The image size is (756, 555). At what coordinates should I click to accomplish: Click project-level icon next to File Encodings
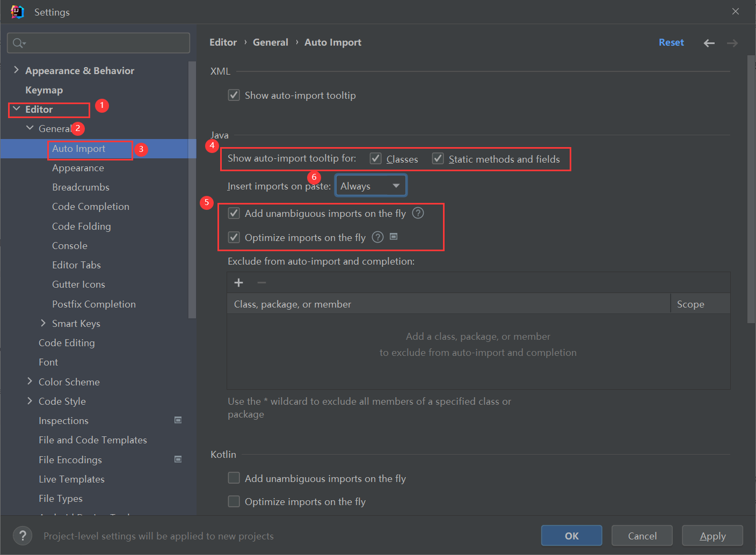tap(178, 459)
